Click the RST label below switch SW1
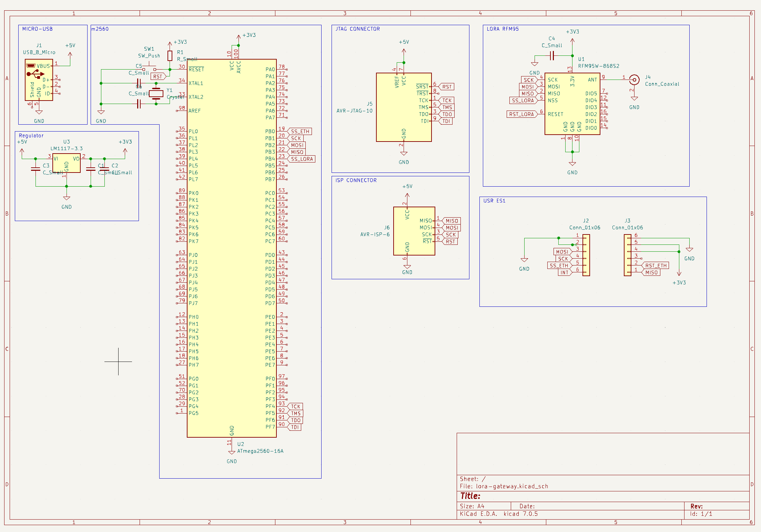Screen dimensions: 761x532 [x=159, y=76]
